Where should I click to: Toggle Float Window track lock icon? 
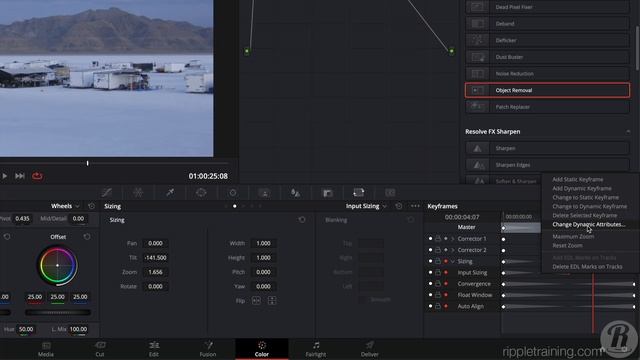coord(438,295)
